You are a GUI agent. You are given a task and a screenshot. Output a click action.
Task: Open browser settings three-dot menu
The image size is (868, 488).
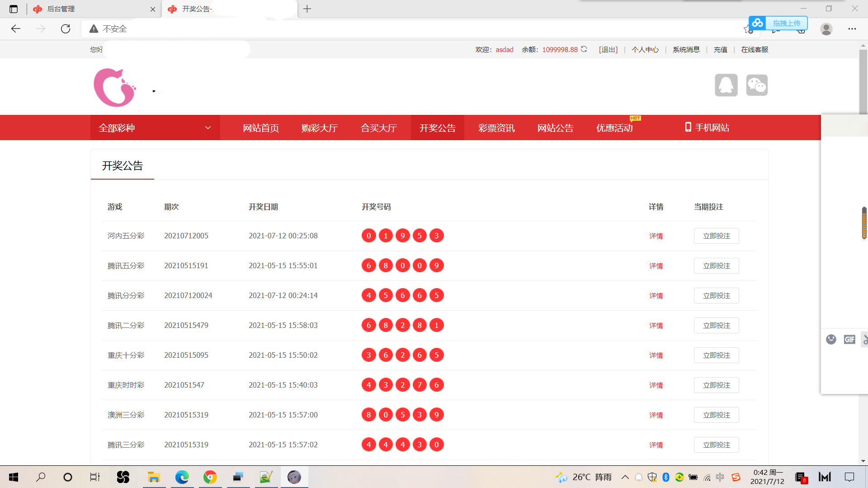tap(852, 29)
